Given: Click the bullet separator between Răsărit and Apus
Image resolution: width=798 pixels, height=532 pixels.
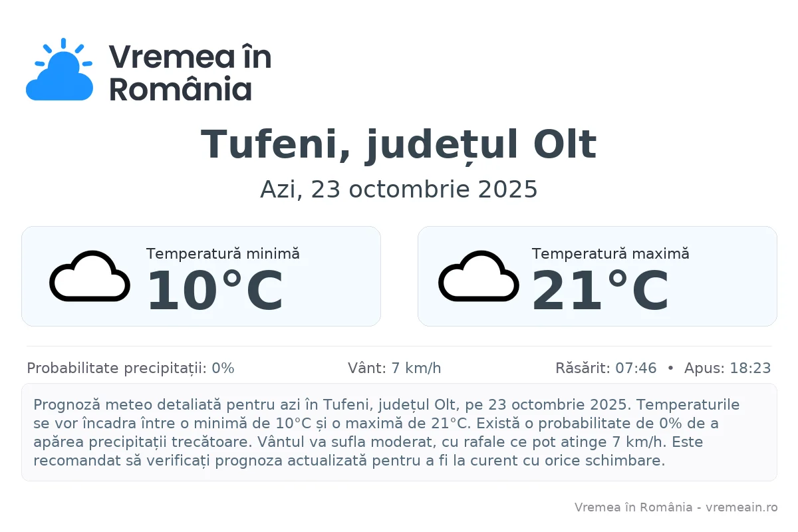Looking at the screenshot, I should pos(670,368).
